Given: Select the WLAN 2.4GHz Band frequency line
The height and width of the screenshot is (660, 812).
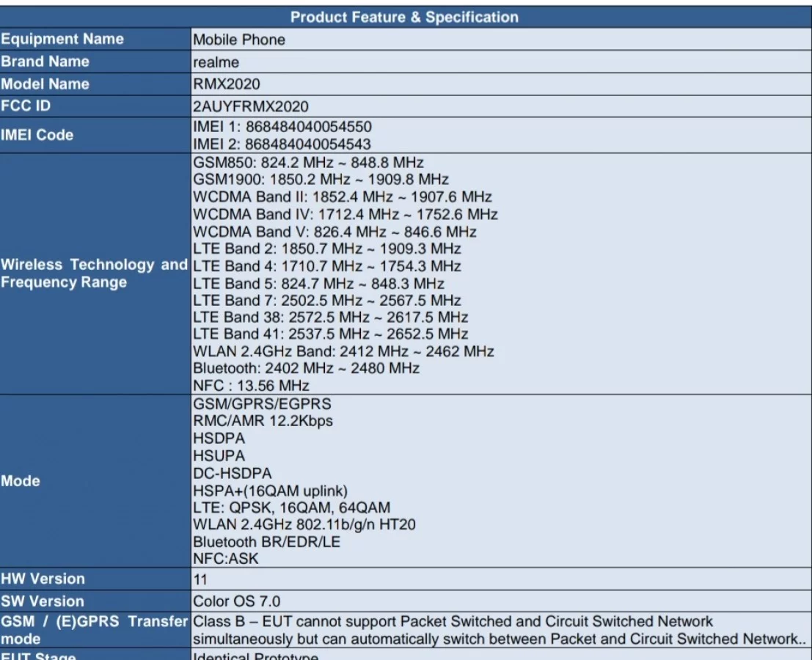Looking at the screenshot, I should [343, 351].
